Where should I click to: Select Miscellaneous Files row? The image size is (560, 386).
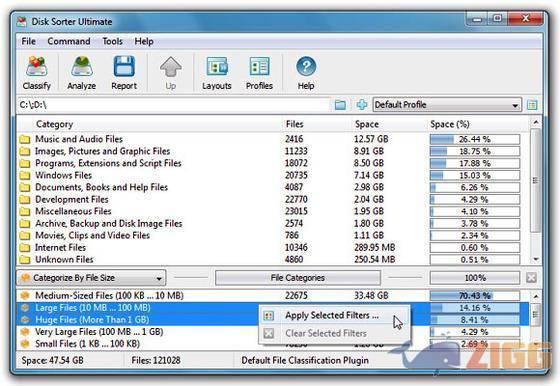tap(273, 211)
